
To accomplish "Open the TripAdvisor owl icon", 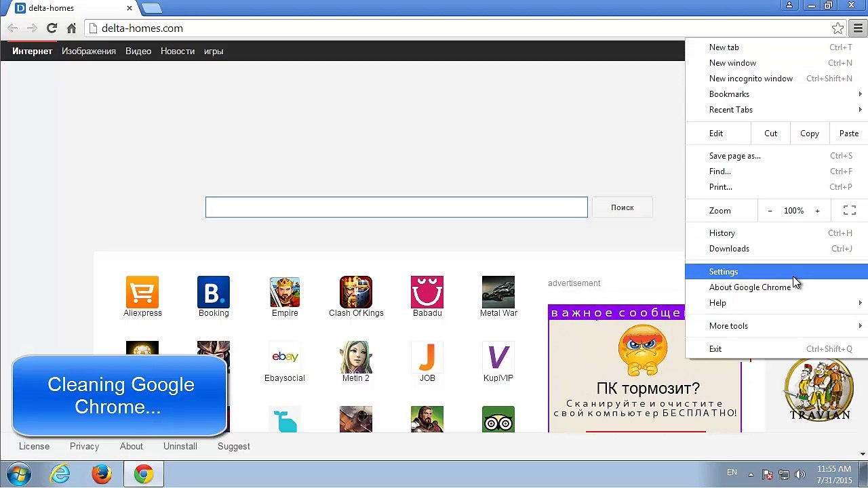I will click(498, 420).
